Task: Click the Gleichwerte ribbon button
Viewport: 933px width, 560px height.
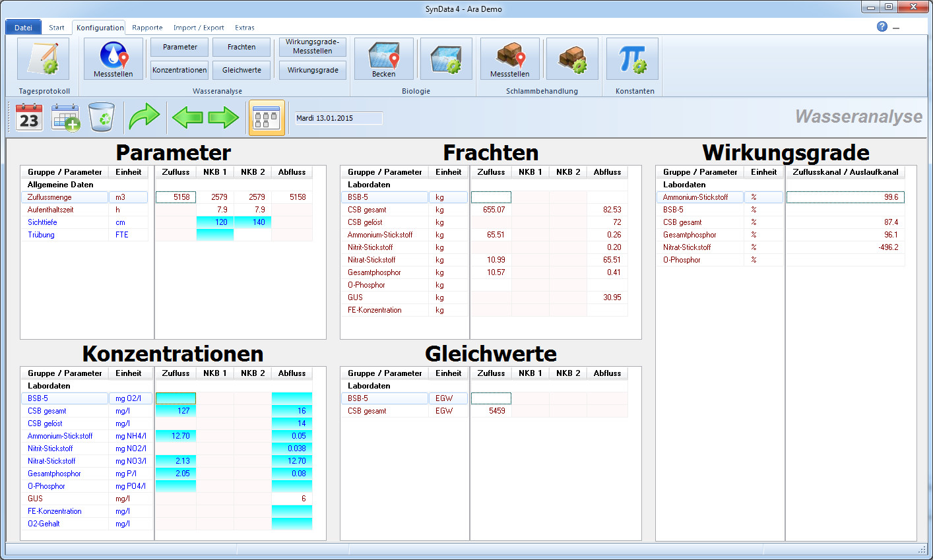Action: 241,70
